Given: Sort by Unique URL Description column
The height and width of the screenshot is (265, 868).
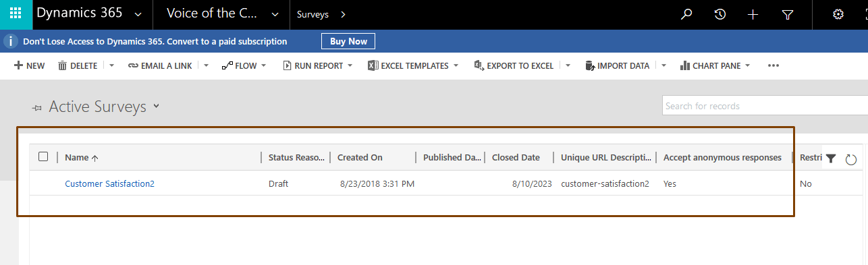Looking at the screenshot, I should [605, 157].
